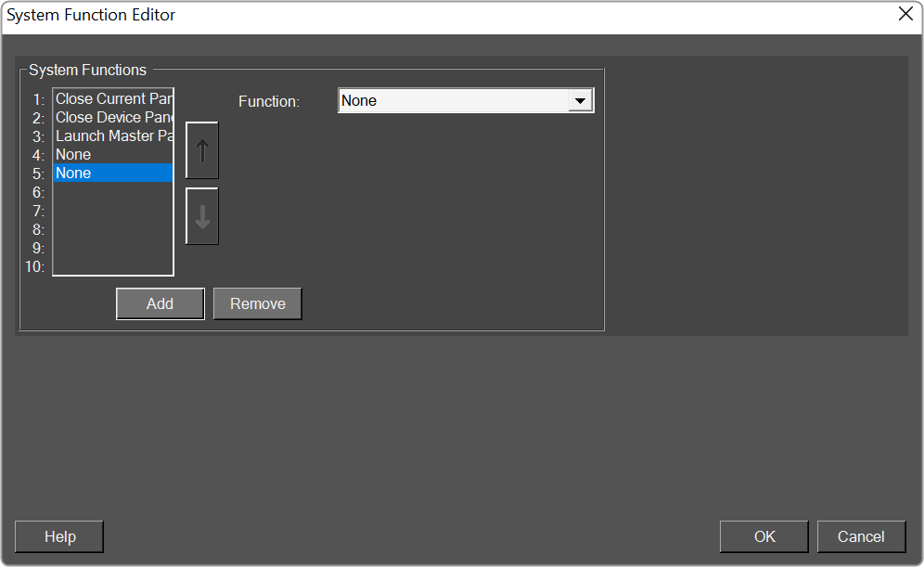Click the Add button
Viewport: 924px width, 567px height.
[x=160, y=303]
